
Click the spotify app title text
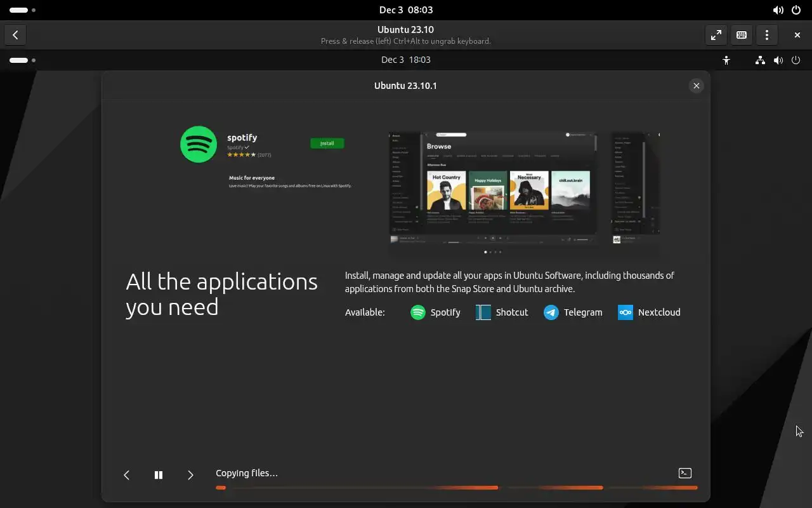pyautogui.click(x=242, y=137)
